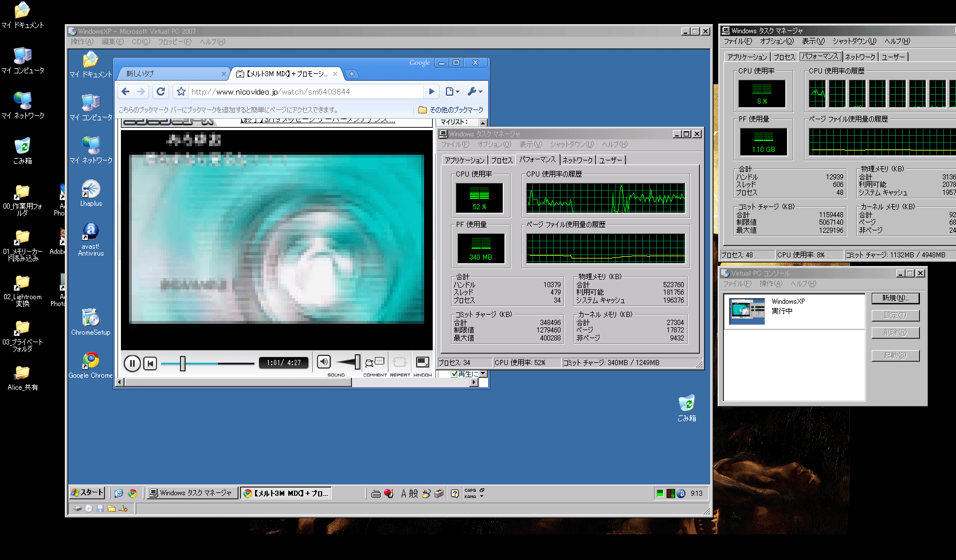The width and height of the screenshot is (956, 560).
Task: Click the IME 般 conversion mode icon
Action: [x=413, y=494]
